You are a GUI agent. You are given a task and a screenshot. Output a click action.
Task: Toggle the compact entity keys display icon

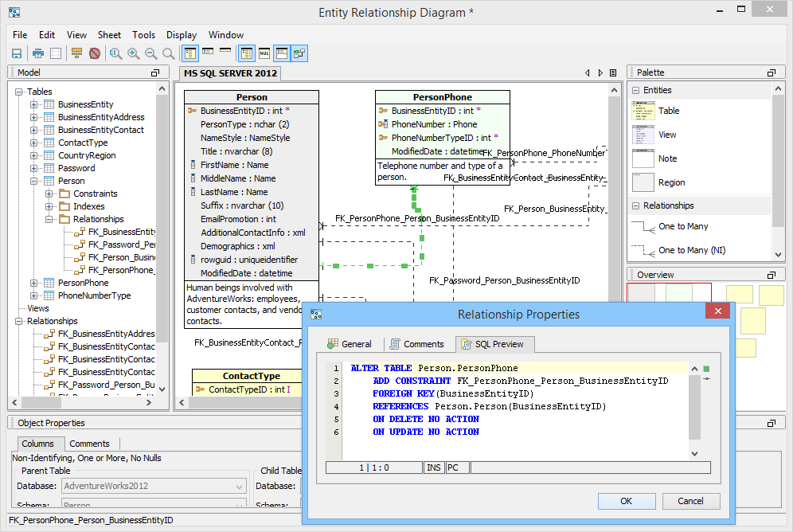pos(208,52)
